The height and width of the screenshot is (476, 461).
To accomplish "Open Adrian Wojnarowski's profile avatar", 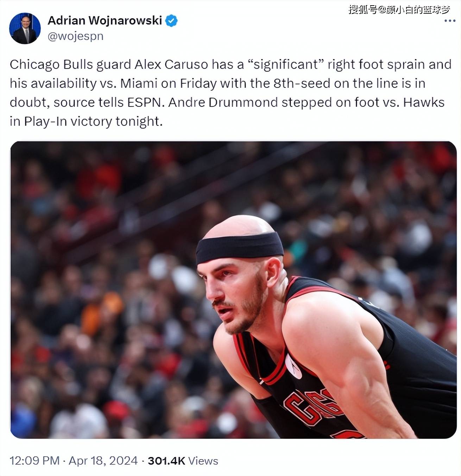I will (25, 28).
